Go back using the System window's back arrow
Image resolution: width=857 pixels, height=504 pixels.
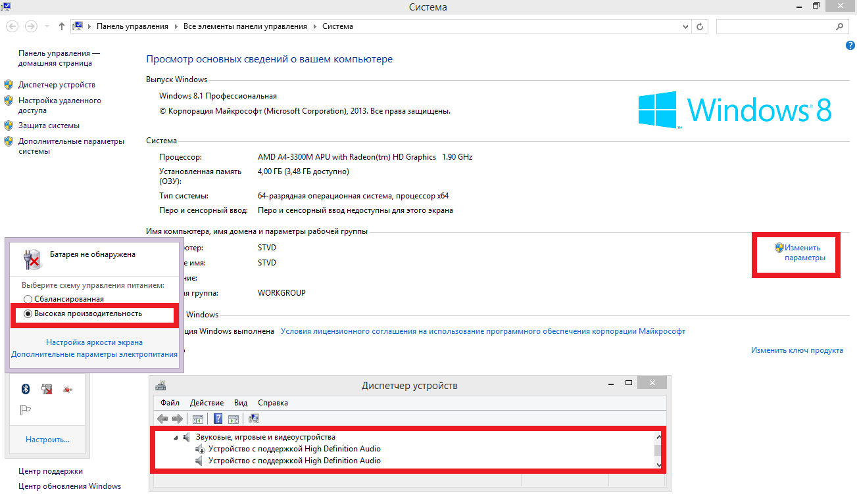click(x=12, y=26)
